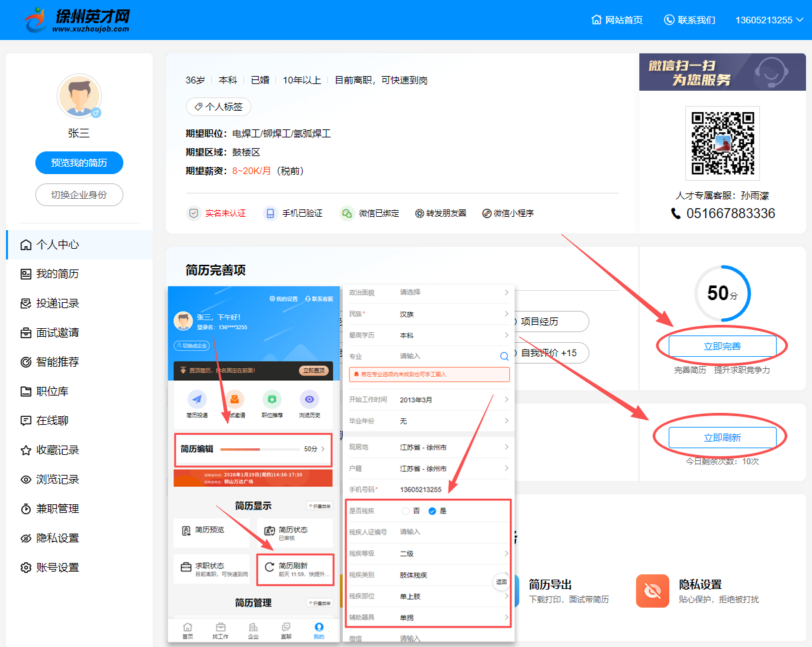
Task: Expand 最高学历 本科 selector
Action: [x=428, y=335]
